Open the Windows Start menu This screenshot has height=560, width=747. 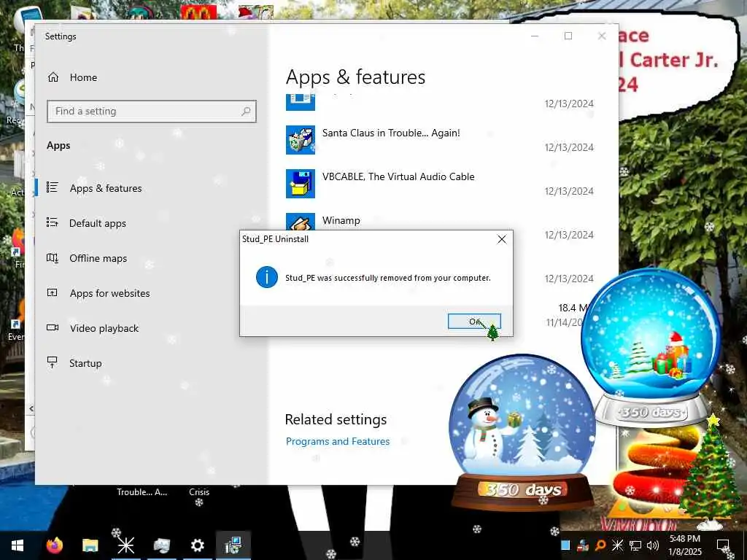[18, 545]
